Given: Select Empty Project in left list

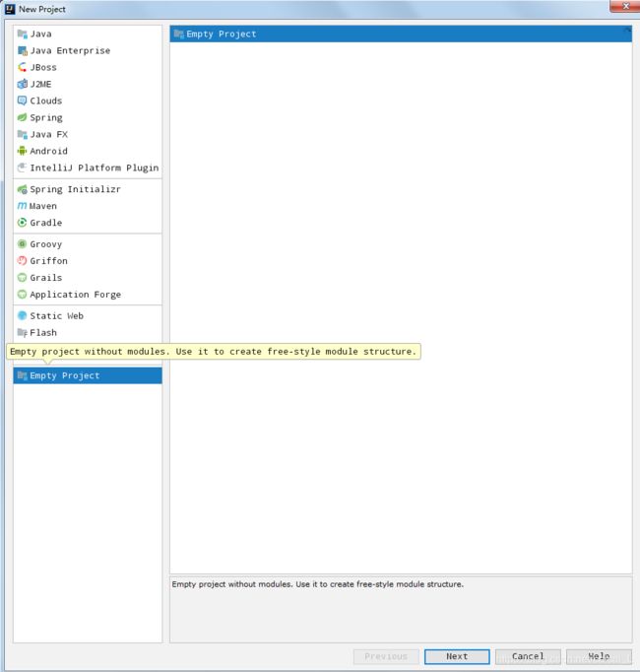Looking at the screenshot, I should [88, 375].
